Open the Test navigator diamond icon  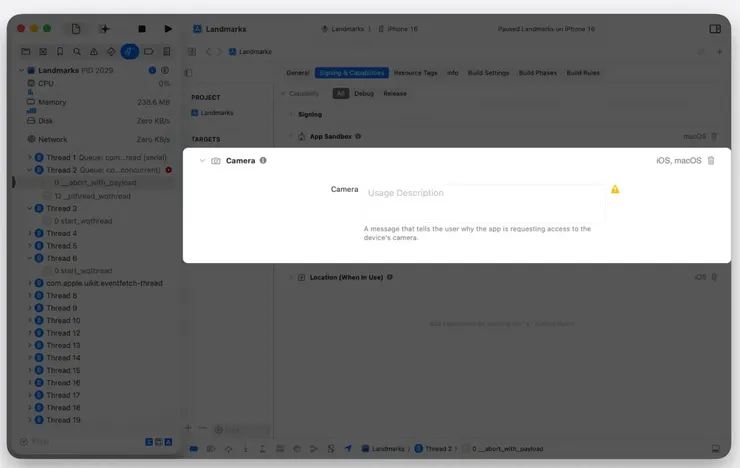[x=111, y=51]
